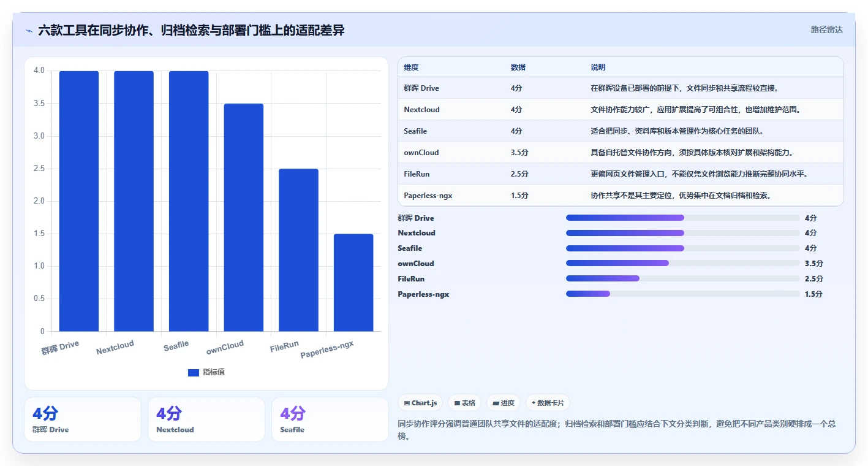The width and height of the screenshot is (868, 466).
Task: Click the 群晖 Drive progress bar
Action: coord(683,218)
